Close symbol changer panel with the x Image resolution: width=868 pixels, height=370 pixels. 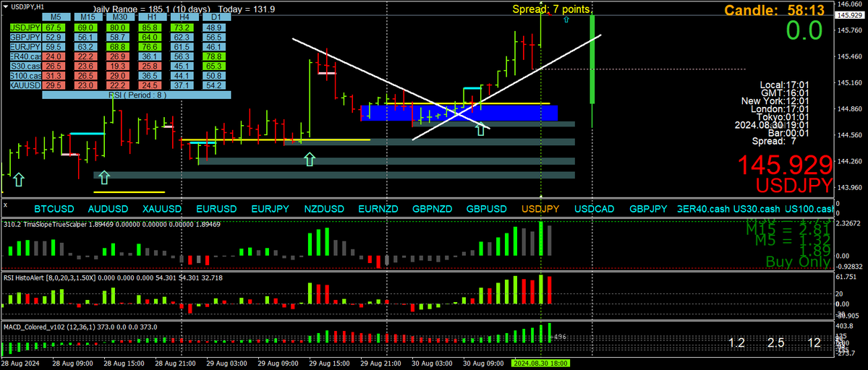pos(4,205)
